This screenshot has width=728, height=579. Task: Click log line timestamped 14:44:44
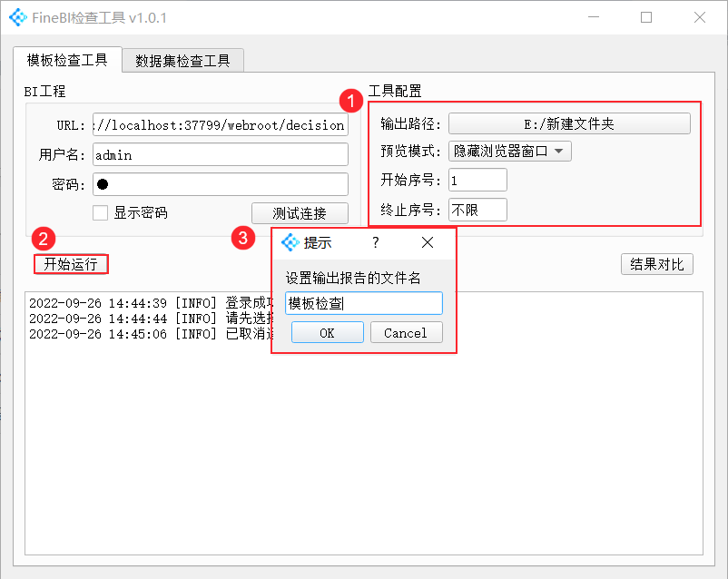152,319
